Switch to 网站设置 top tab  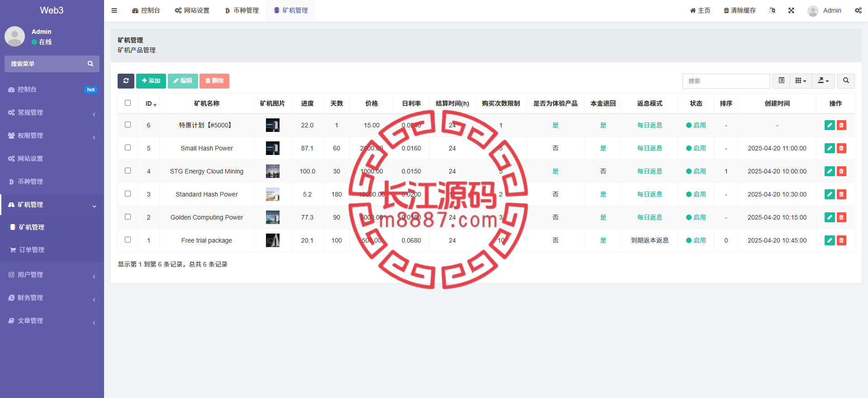point(192,10)
